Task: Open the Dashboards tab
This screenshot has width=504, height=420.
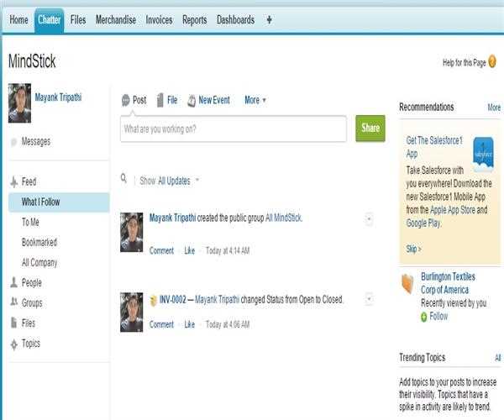Action: coord(235,19)
